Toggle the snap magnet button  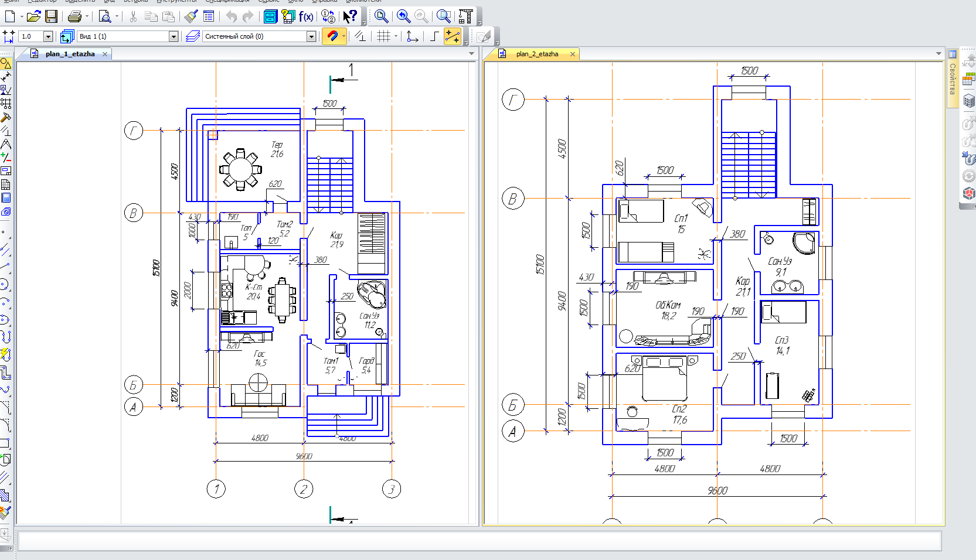tap(332, 36)
